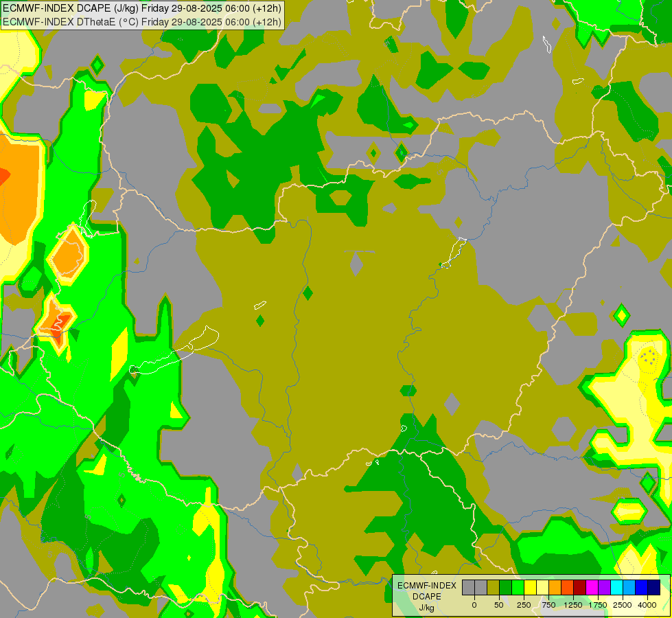The width and height of the screenshot is (672, 618).
Task: Select the pale yellow legend swatch
Action: coord(542,587)
